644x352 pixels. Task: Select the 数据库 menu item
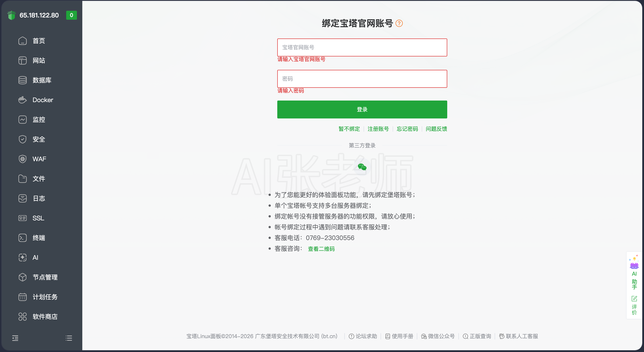pyautogui.click(x=42, y=80)
